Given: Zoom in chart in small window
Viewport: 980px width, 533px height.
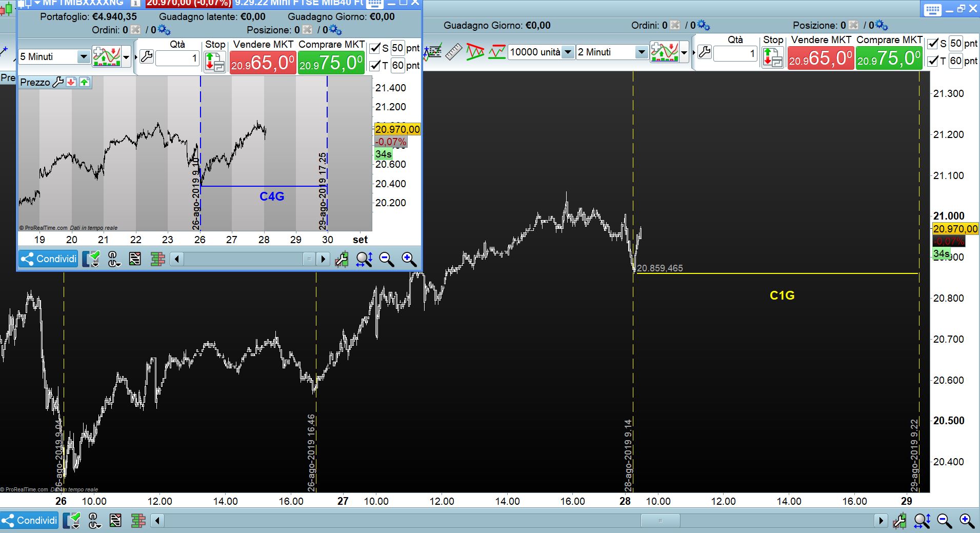Looking at the screenshot, I should (409, 259).
